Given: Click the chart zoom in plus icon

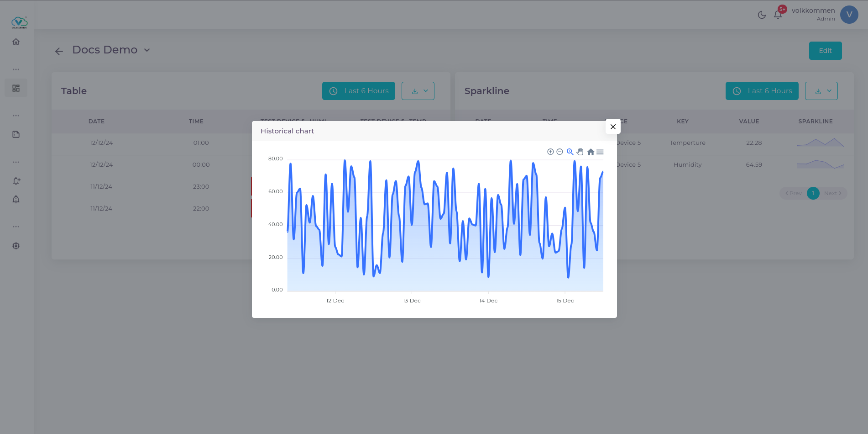Looking at the screenshot, I should pos(550,152).
